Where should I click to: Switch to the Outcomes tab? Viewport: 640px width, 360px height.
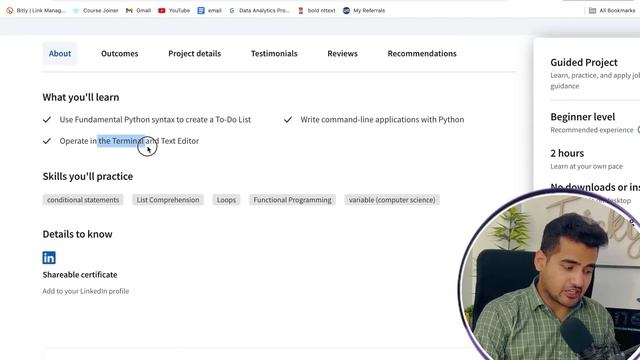tap(120, 53)
